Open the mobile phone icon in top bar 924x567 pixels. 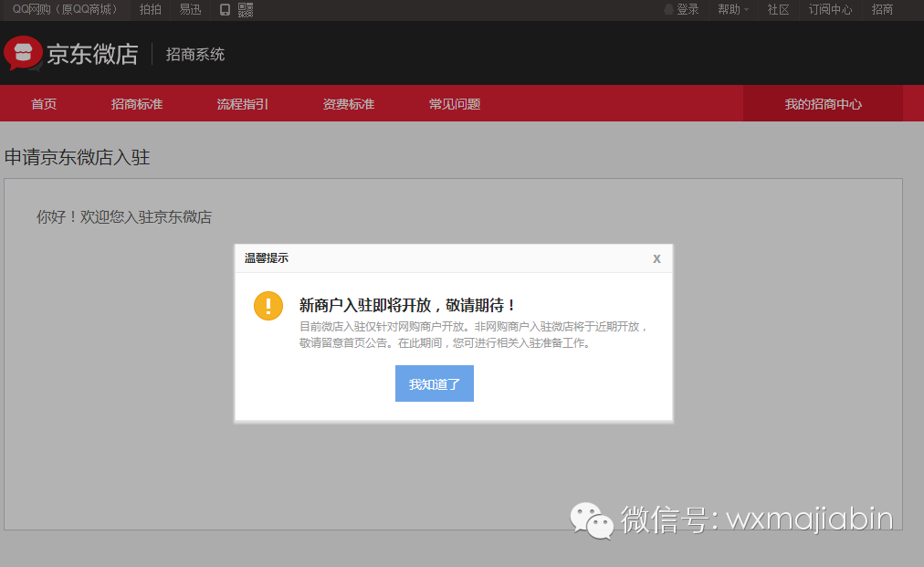[x=225, y=9]
